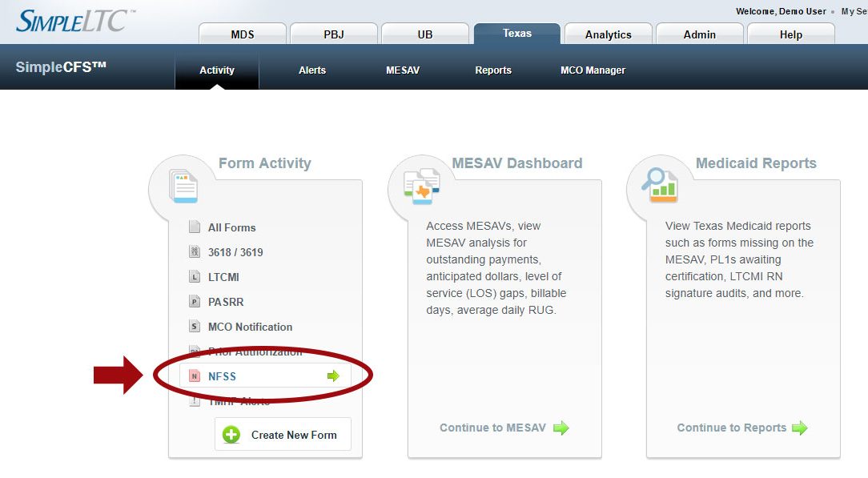Select the 3618 / 3619 forms link
This screenshot has height=478, width=868.
point(235,252)
